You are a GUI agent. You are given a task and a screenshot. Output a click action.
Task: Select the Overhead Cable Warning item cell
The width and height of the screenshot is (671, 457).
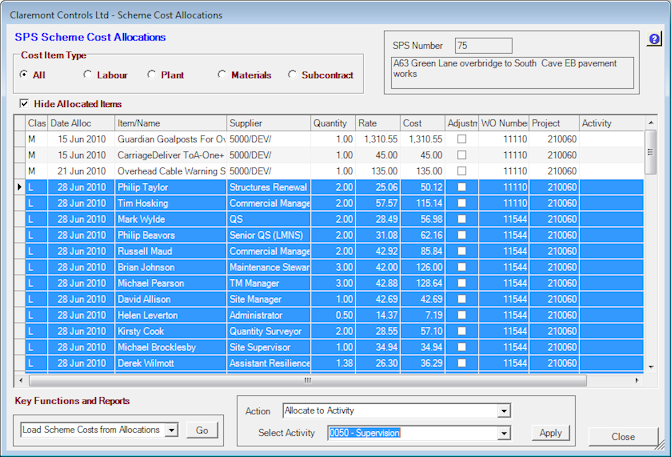tap(171, 171)
